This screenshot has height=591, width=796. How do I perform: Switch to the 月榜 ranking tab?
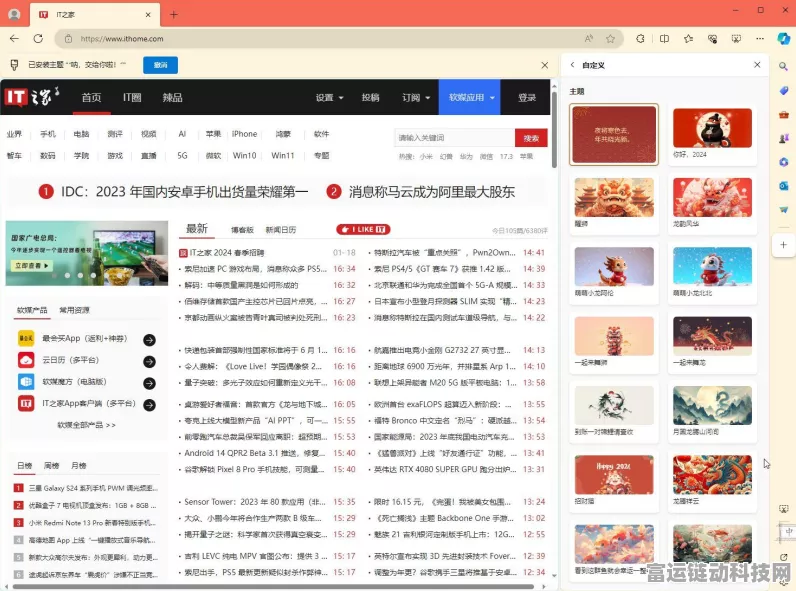(78, 465)
